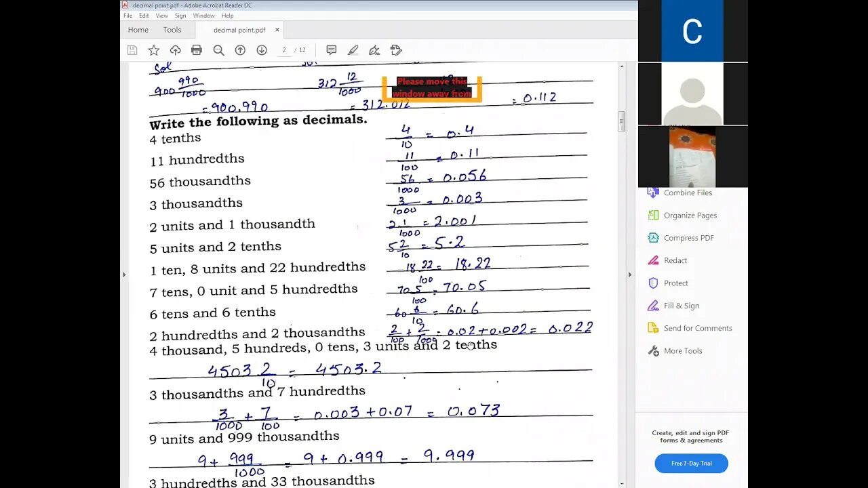Viewport: 868px width, 488px height.
Task: Open the Edit menu
Action: point(144,16)
